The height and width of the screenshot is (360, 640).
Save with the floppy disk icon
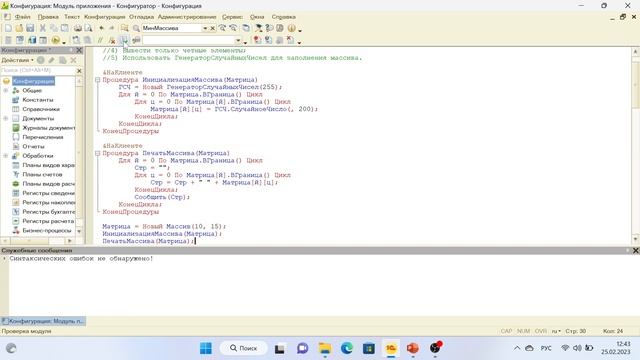[30, 28]
